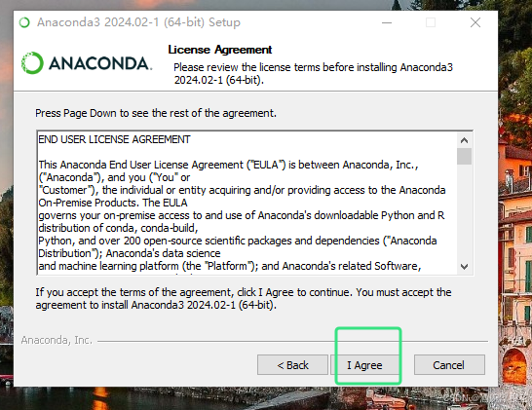Focus the license agreement text box
The image size is (532, 410).
[246, 203]
